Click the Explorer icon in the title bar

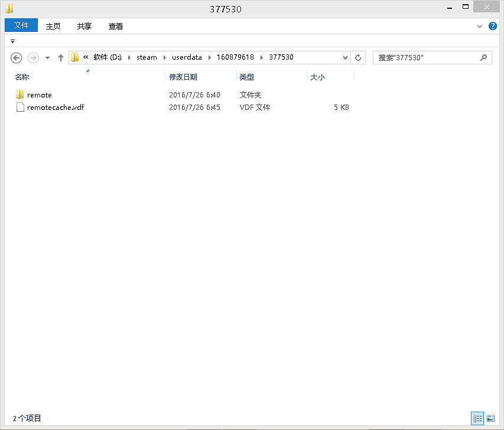8,8
